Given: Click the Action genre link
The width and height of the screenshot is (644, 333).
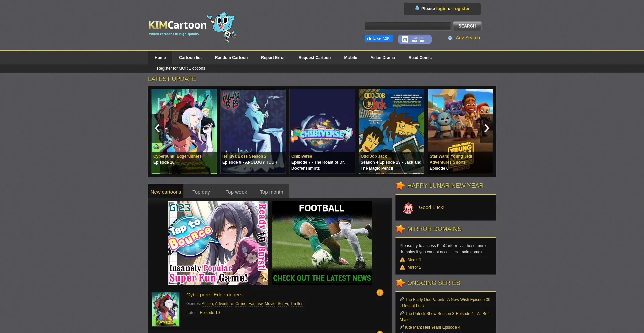Looking at the screenshot, I should click(207, 304).
